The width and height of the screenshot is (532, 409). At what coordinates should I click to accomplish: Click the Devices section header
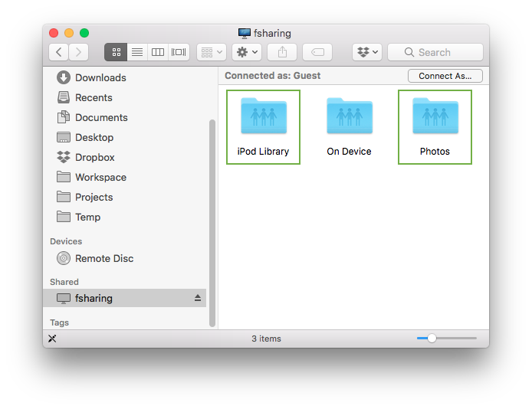(66, 241)
